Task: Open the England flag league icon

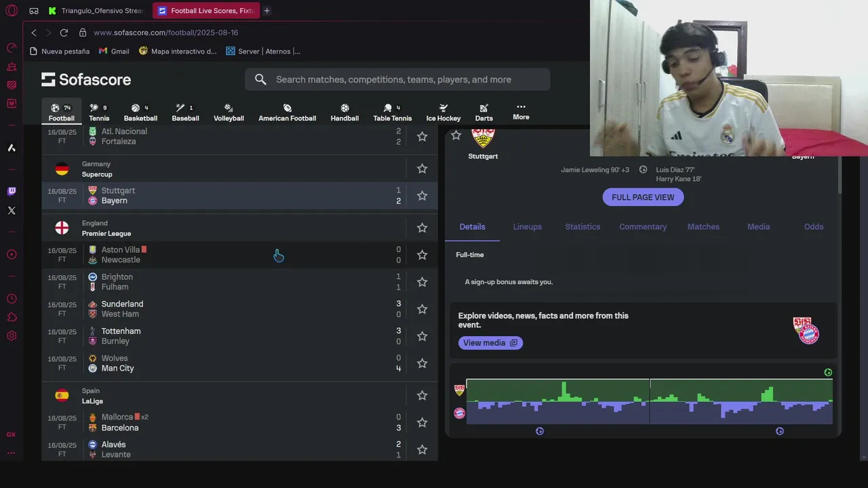Action: 62,228
